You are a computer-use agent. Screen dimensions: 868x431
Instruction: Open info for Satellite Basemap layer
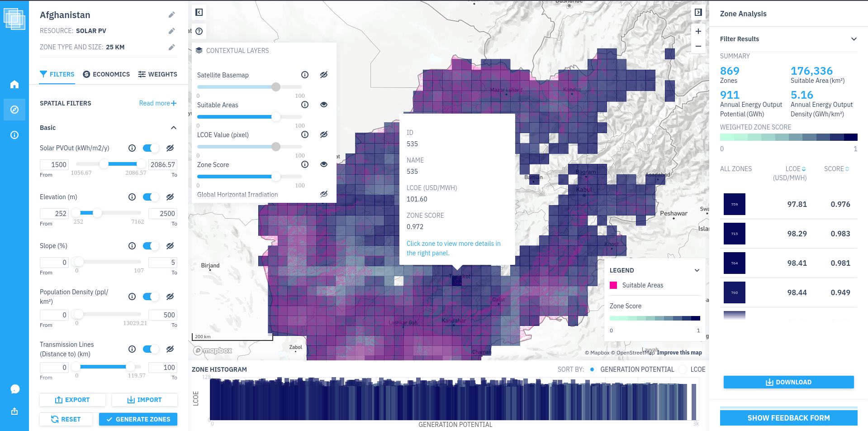point(305,75)
